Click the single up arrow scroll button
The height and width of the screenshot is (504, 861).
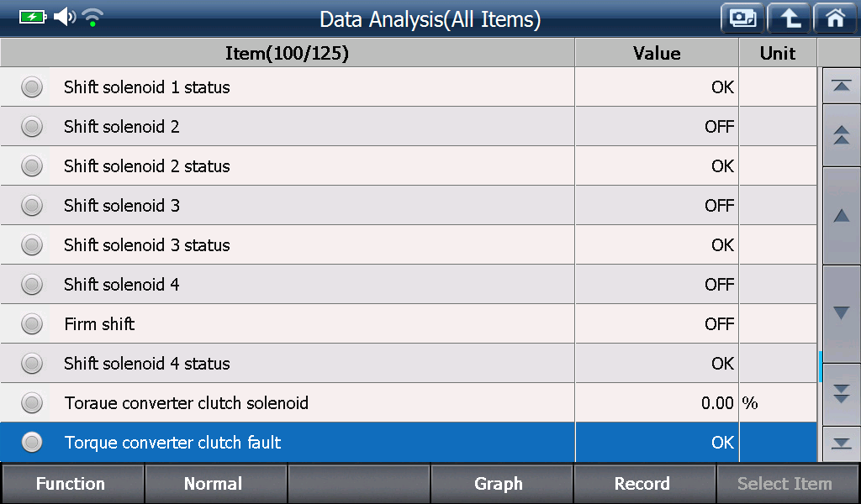click(x=841, y=216)
